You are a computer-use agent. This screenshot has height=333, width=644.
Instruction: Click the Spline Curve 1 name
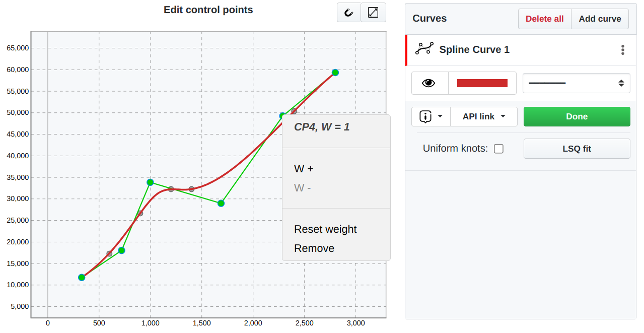point(474,49)
